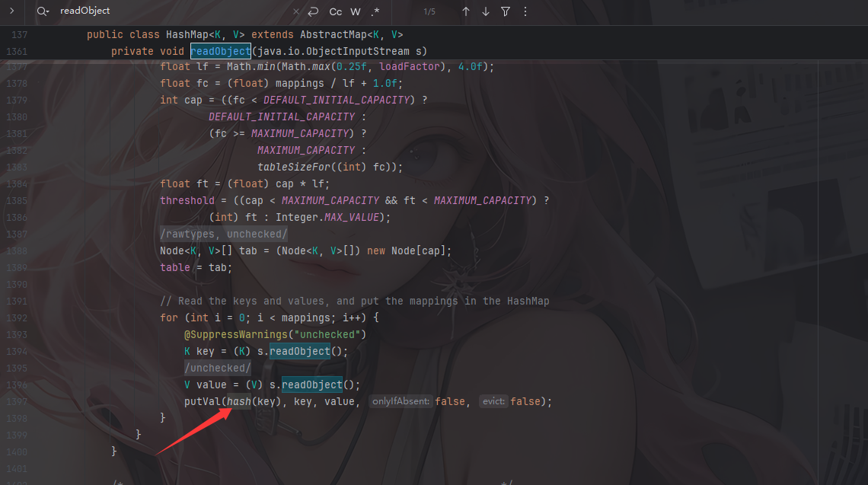This screenshot has width=868, height=485.
Task: Clear the search text with X
Action: click(297, 11)
